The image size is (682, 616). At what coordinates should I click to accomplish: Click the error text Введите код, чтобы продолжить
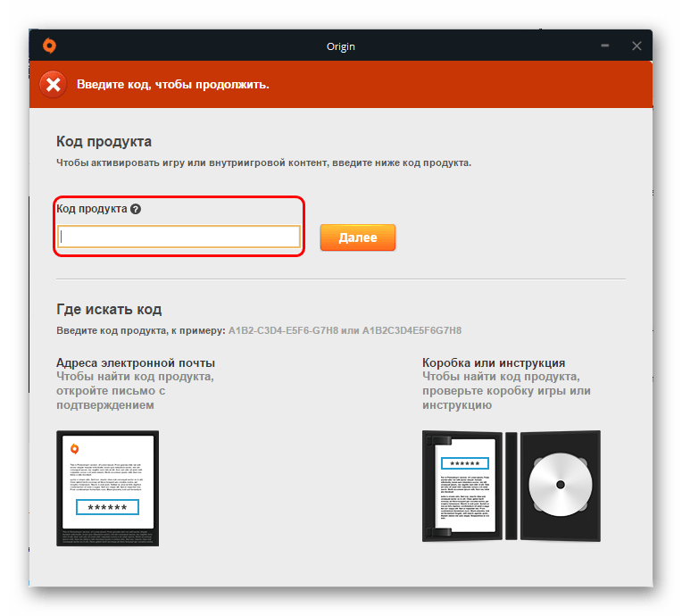(x=172, y=85)
